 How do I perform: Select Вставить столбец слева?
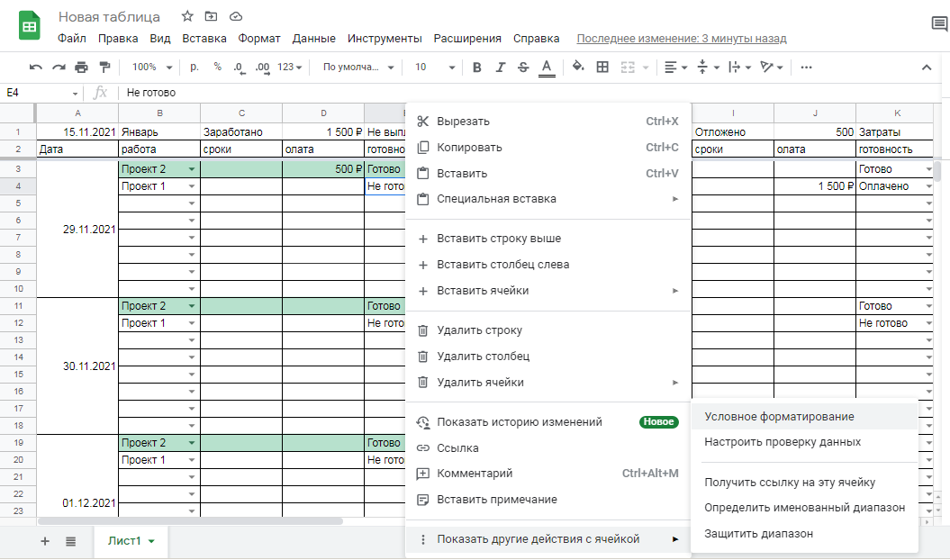coord(547,264)
